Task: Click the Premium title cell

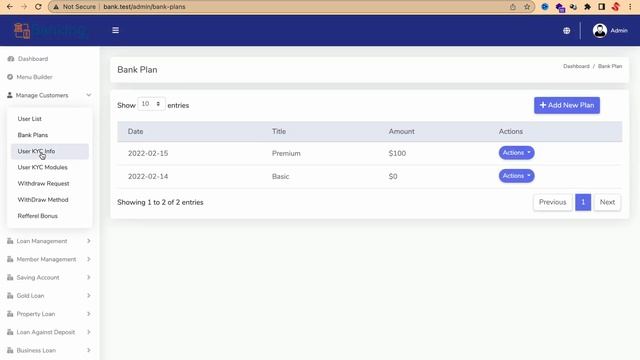Action: pyautogui.click(x=286, y=153)
